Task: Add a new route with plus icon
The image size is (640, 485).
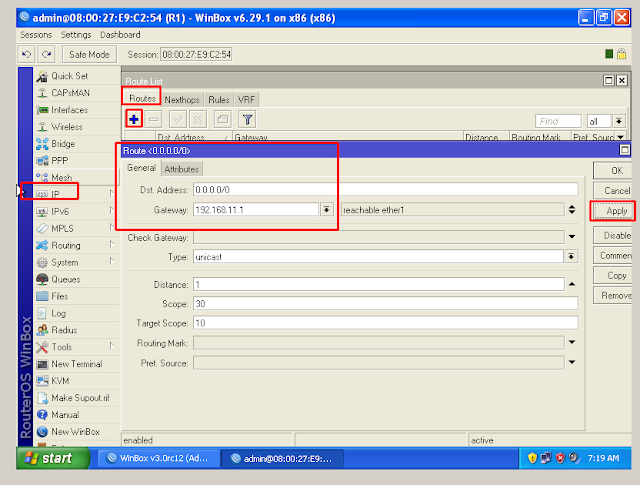Action: (134, 119)
